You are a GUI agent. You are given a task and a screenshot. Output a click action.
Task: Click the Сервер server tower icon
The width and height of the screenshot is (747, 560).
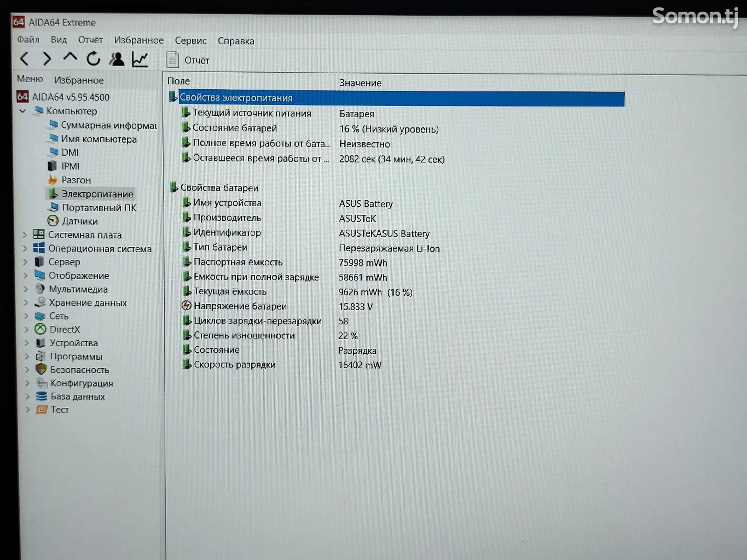click(40, 262)
